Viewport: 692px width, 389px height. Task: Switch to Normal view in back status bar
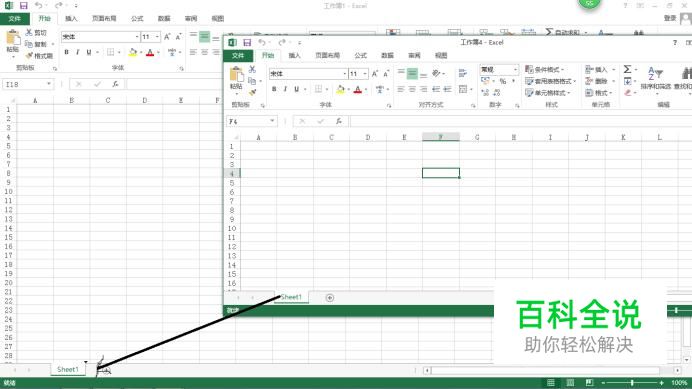pyautogui.click(x=551, y=382)
